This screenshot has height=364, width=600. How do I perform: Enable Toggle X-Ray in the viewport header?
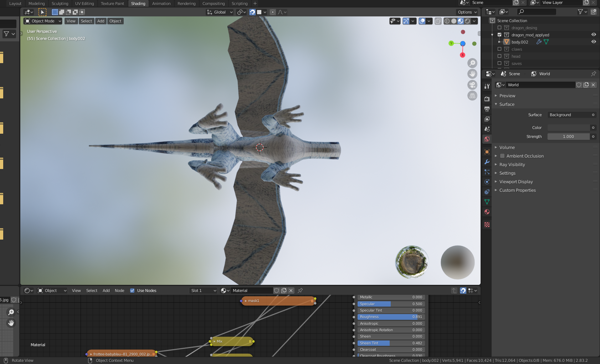pos(438,21)
